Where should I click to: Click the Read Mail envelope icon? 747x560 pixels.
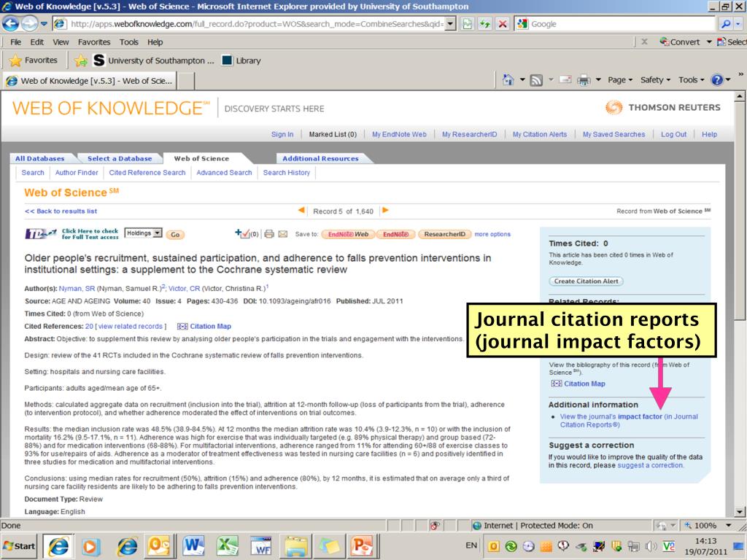tap(565, 80)
